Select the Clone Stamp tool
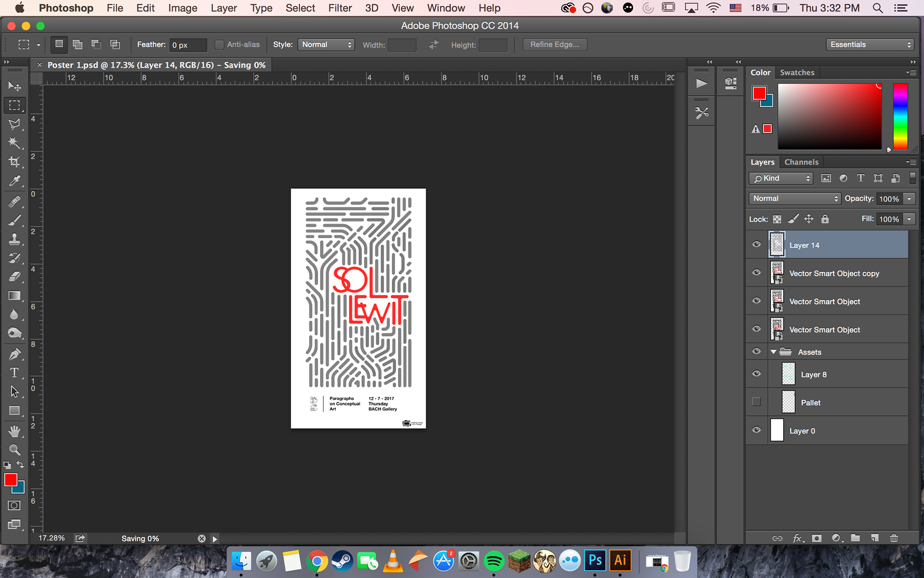The width and height of the screenshot is (924, 578). (x=14, y=239)
